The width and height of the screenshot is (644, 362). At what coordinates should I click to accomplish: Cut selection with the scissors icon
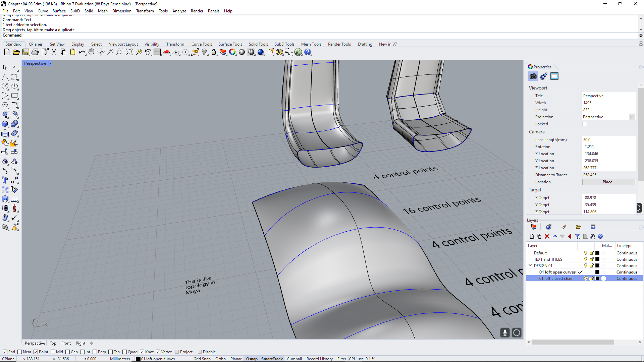[x=54, y=52]
